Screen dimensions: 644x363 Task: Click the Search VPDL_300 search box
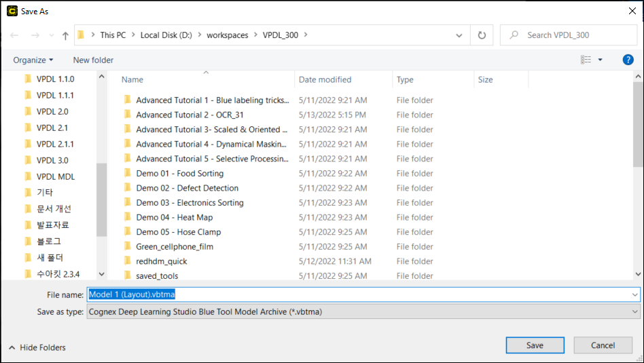pos(567,35)
